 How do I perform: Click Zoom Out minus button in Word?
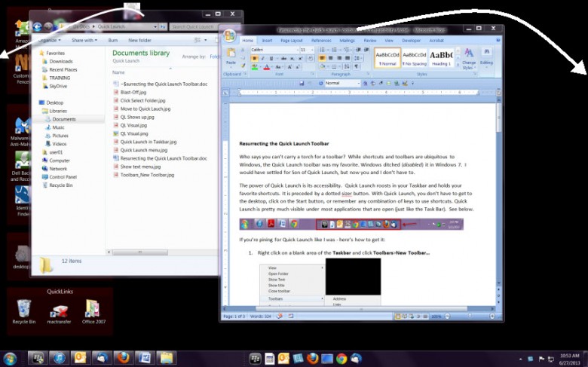(447, 317)
